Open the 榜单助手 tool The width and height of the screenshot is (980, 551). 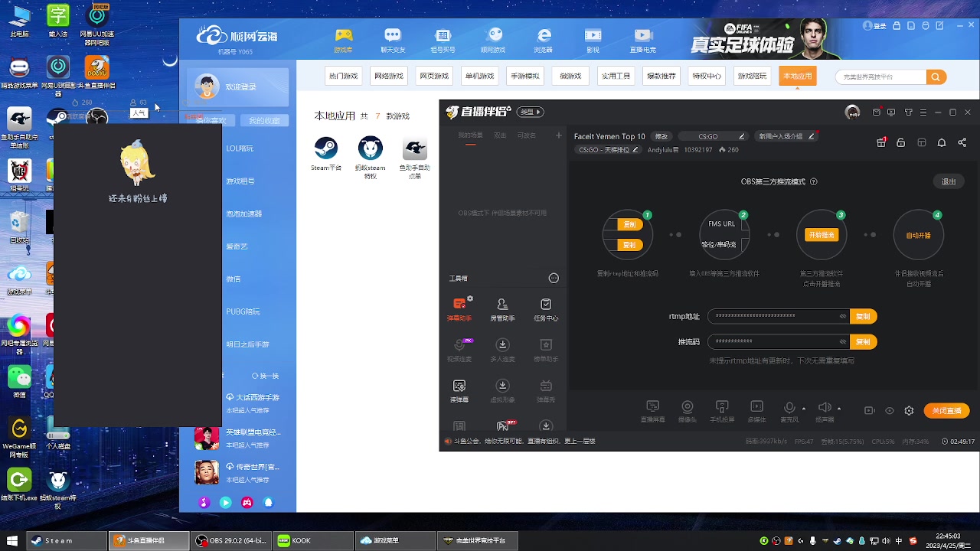(546, 349)
